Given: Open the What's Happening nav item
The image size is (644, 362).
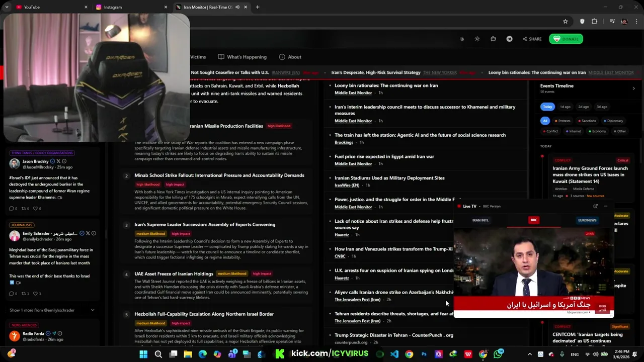Looking at the screenshot, I should [x=242, y=57].
